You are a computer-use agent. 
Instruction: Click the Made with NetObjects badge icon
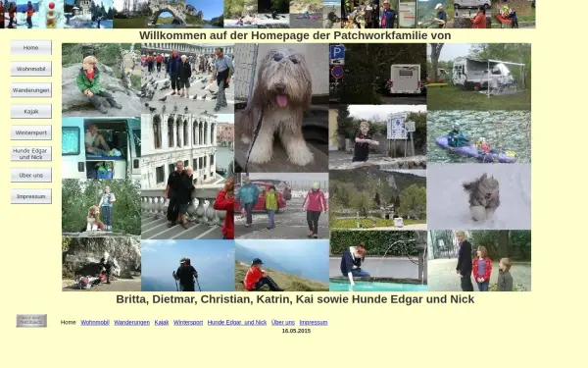click(31, 321)
